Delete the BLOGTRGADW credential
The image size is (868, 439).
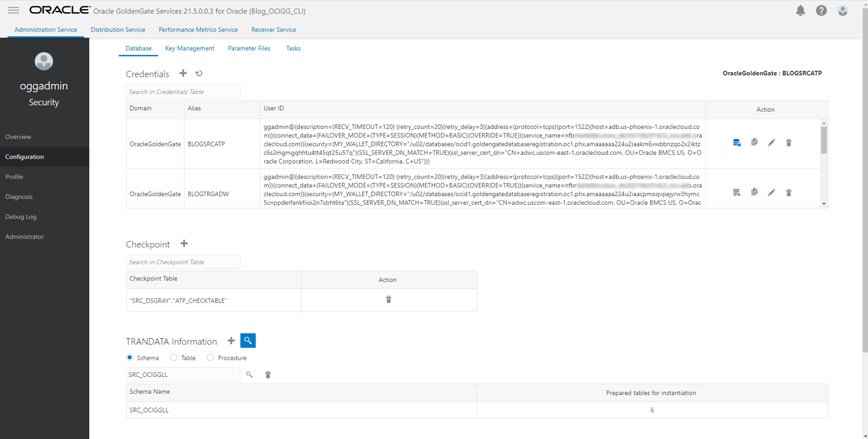click(x=789, y=192)
